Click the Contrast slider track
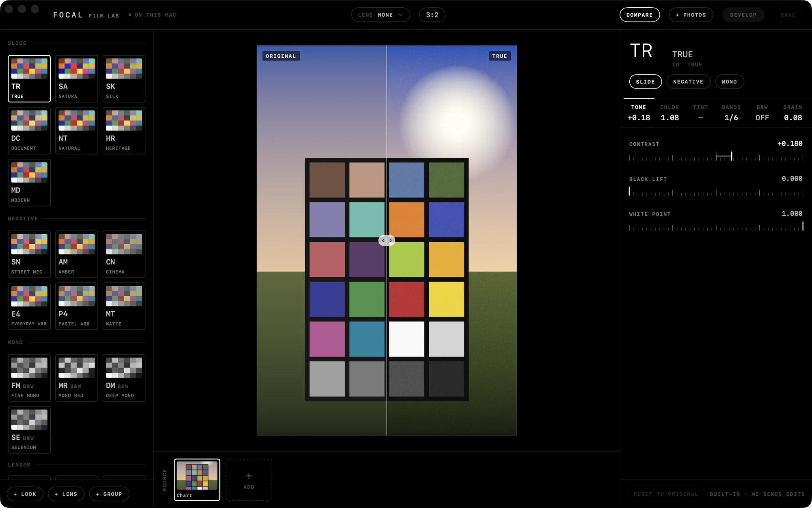 (716, 156)
